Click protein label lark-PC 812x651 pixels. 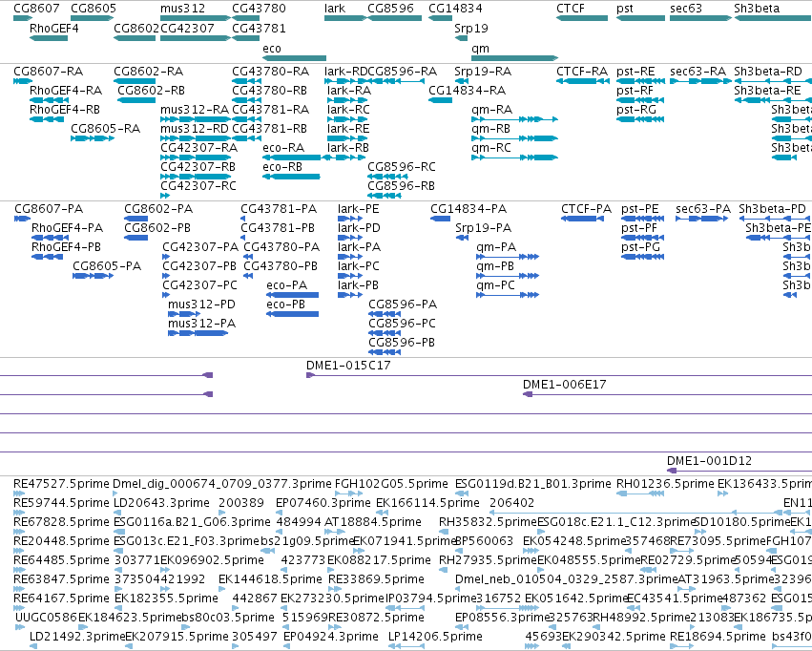pyautogui.click(x=359, y=266)
